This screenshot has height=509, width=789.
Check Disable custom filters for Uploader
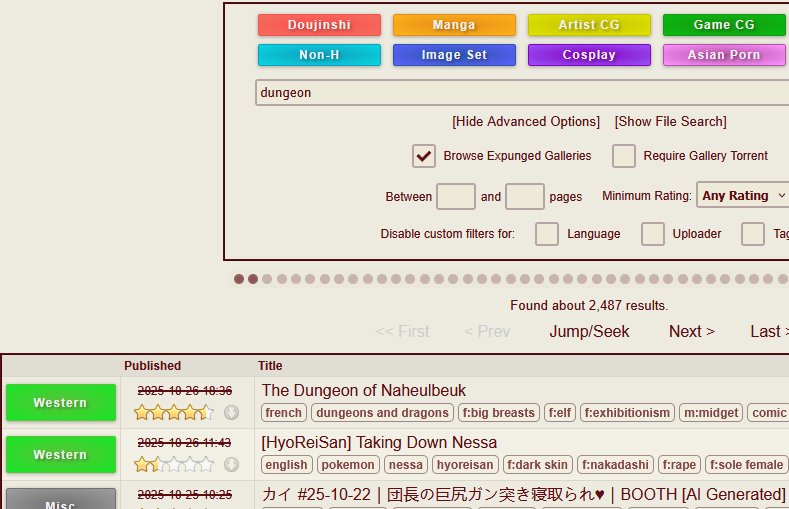[653, 234]
